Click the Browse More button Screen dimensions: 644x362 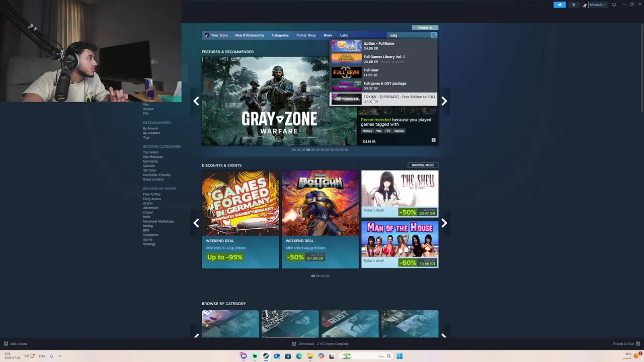tap(423, 165)
